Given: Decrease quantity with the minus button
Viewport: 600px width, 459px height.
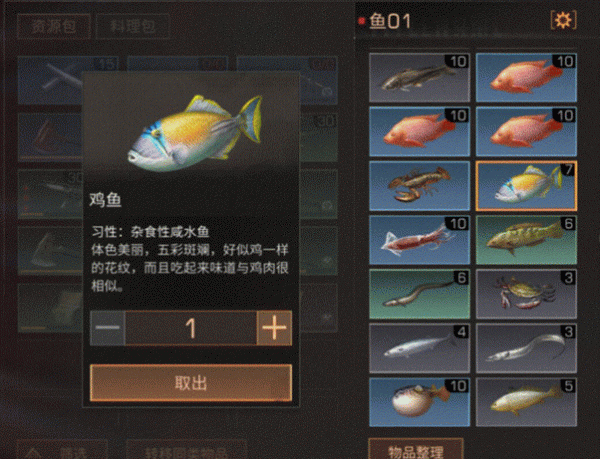Looking at the screenshot, I should click(108, 328).
